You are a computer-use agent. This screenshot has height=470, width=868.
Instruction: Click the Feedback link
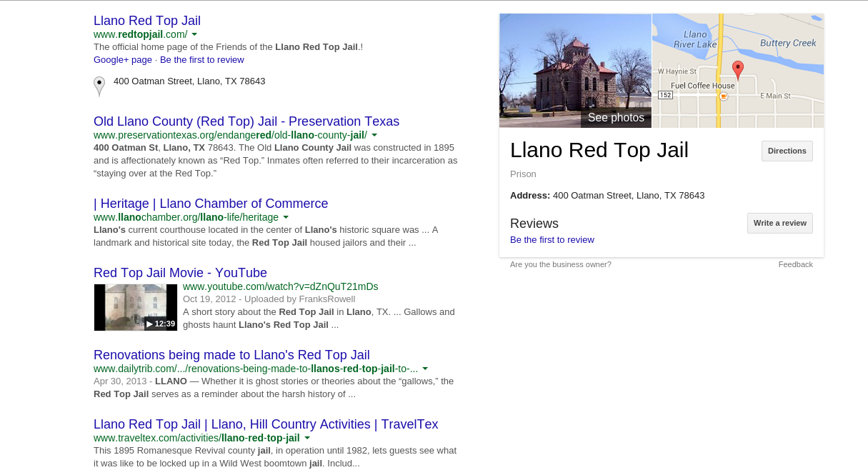(x=796, y=264)
